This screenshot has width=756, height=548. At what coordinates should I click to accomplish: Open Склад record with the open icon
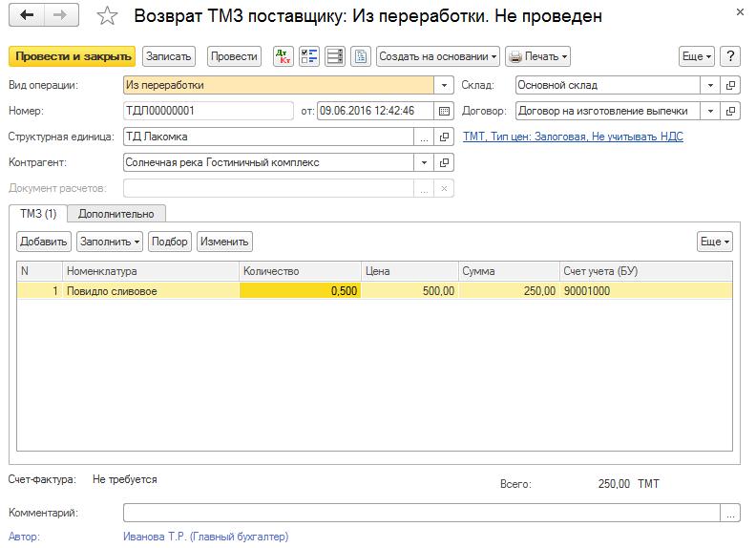[730, 85]
